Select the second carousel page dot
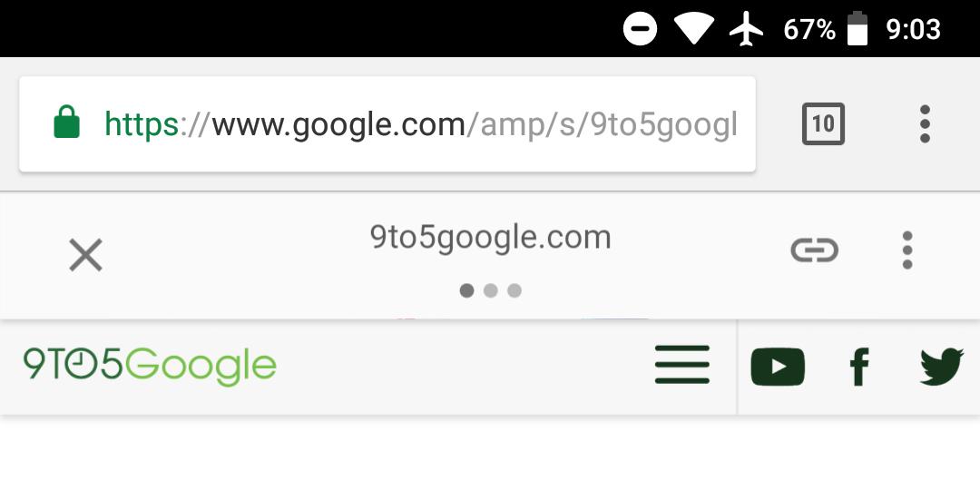980x490 pixels. (491, 290)
